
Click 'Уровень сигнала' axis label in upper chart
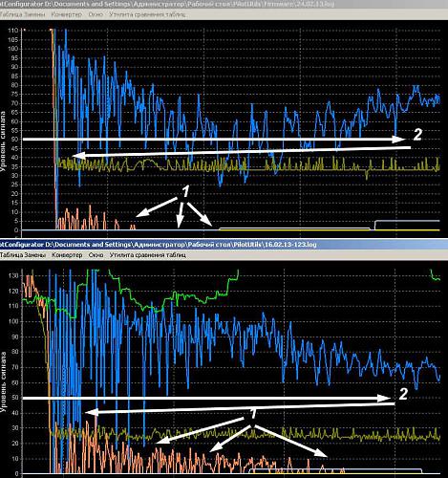(3, 141)
